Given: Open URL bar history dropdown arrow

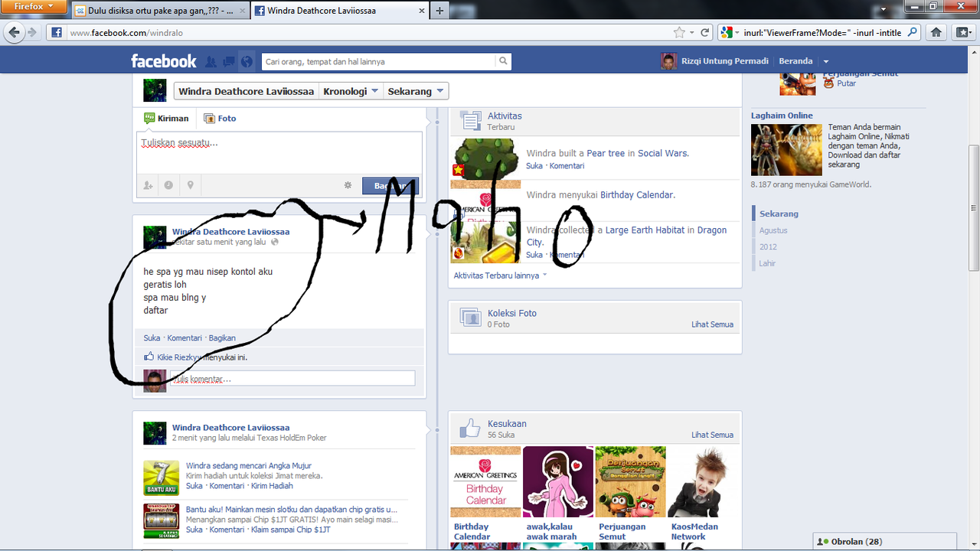Looking at the screenshot, I should click(x=691, y=33).
